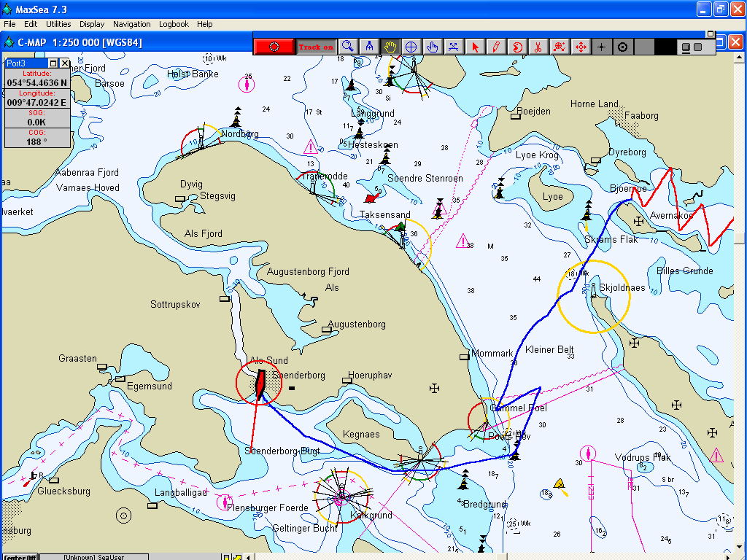Click the Faaborg town label
Viewport: 747px width, 560px height.
[641, 115]
